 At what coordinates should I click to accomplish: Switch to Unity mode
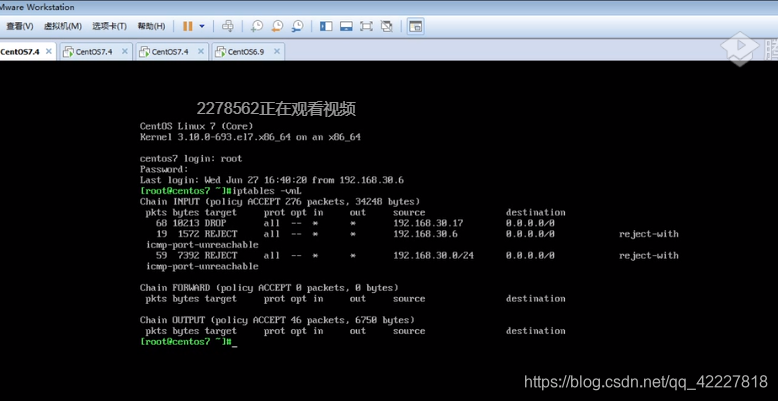point(387,26)
